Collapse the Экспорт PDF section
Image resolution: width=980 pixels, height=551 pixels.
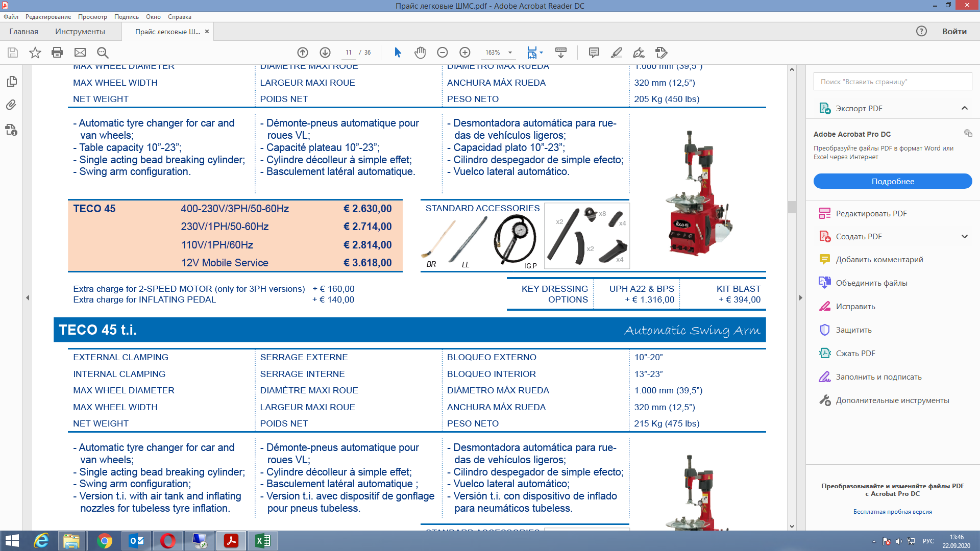click(x=965, y=108)
